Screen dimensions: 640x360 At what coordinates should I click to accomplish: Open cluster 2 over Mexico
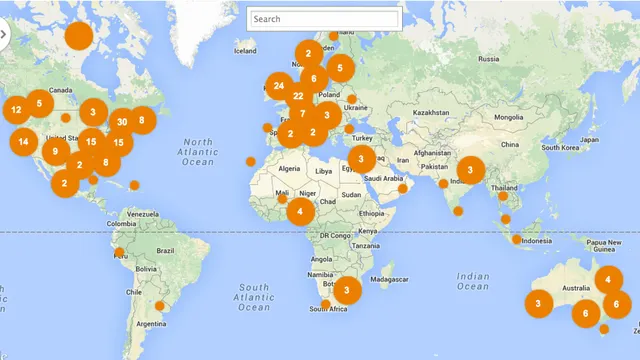point(64,184)
